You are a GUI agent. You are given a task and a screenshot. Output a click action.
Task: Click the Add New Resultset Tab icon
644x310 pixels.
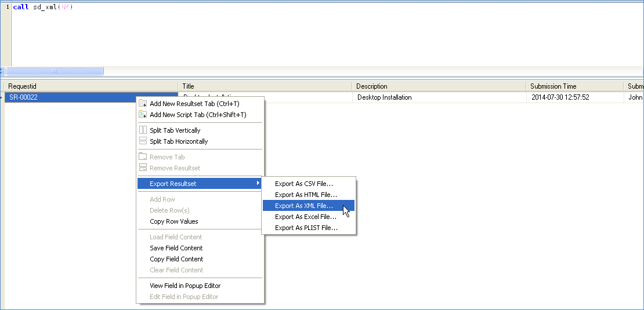(x=143, y=104)
